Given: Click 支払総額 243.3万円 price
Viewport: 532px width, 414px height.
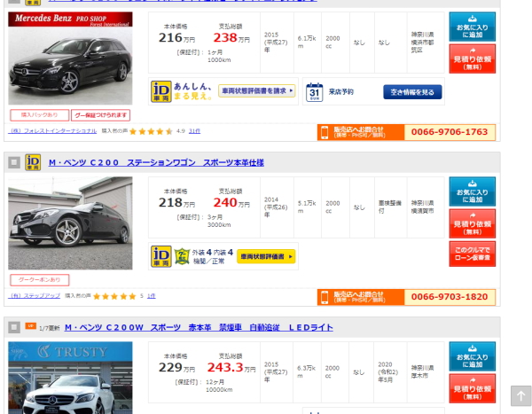Looking at the screenshot, I should point(231,368).
